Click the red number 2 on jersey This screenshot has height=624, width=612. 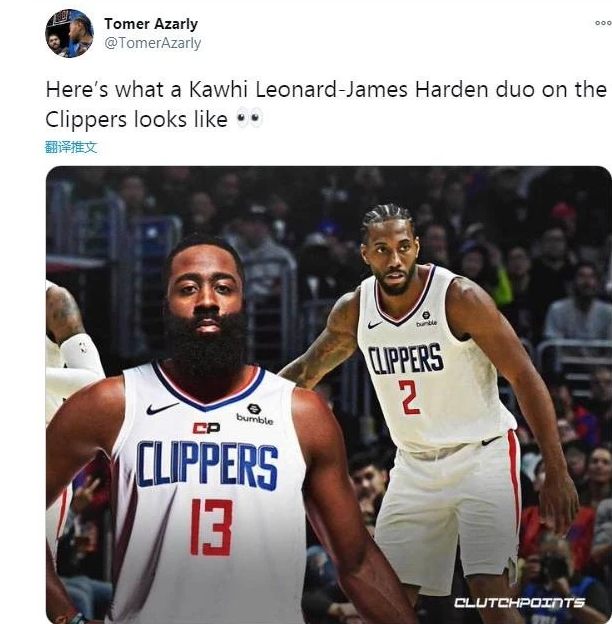pyautogui.click(x=409, y=397)
